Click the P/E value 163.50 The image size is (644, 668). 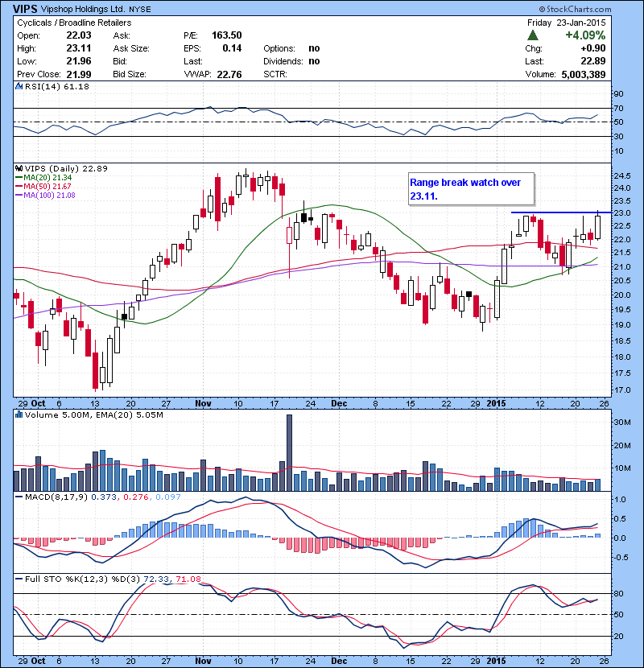pos(227,35)
